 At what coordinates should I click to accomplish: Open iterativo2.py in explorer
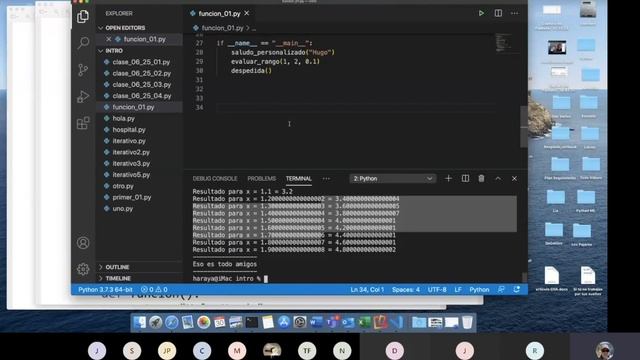point(131,152)
